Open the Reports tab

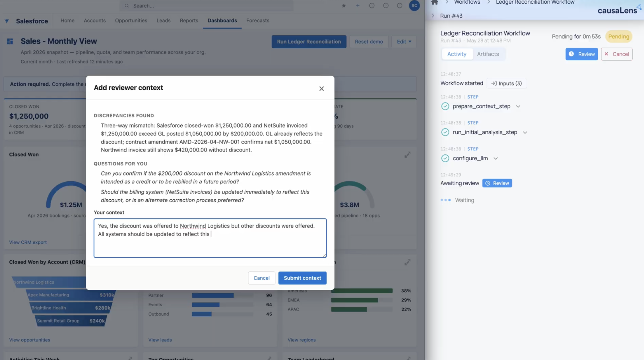click(189, 21)
